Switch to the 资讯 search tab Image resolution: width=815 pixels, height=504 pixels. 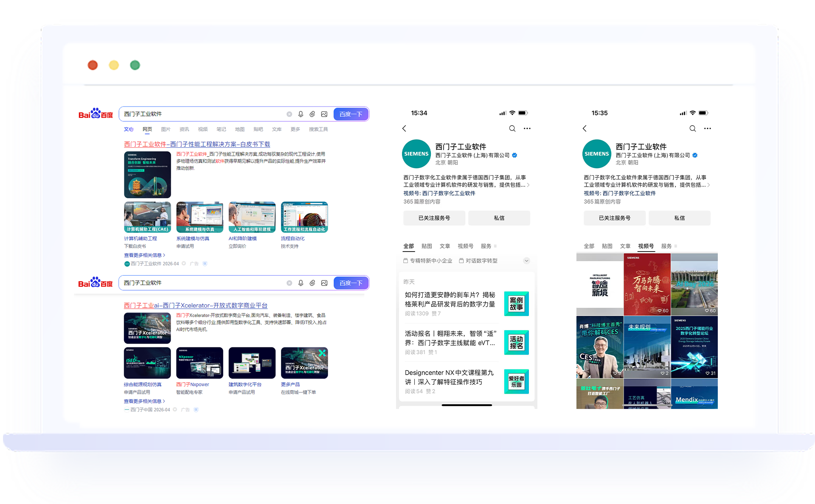click(x=184, y=129)
